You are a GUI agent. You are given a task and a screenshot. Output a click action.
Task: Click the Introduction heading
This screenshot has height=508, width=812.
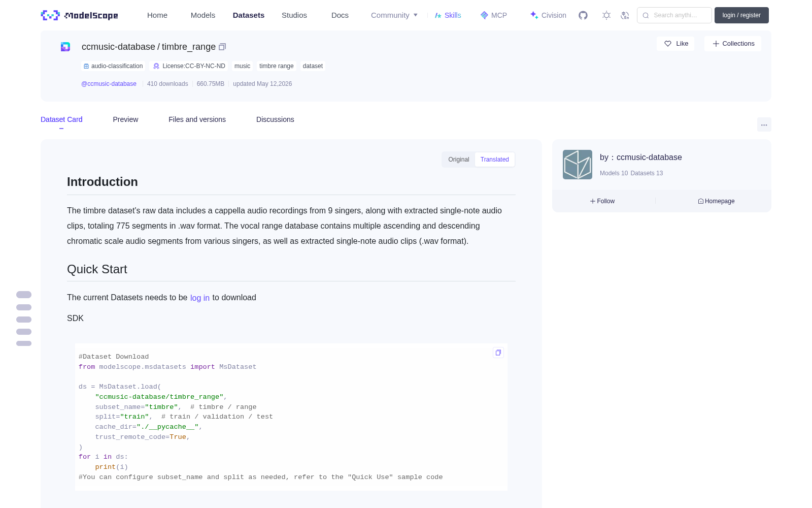(x=103, y=182)
